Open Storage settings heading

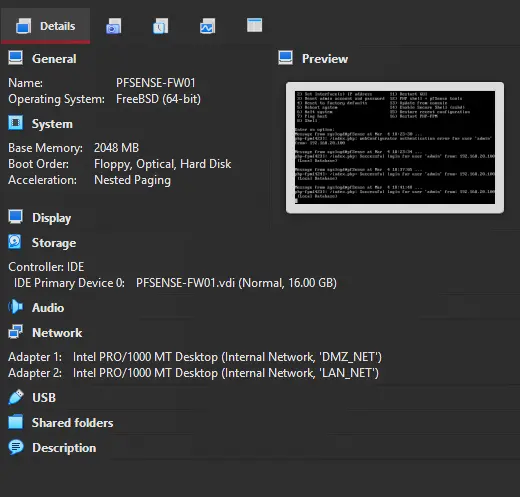(54, 243)
